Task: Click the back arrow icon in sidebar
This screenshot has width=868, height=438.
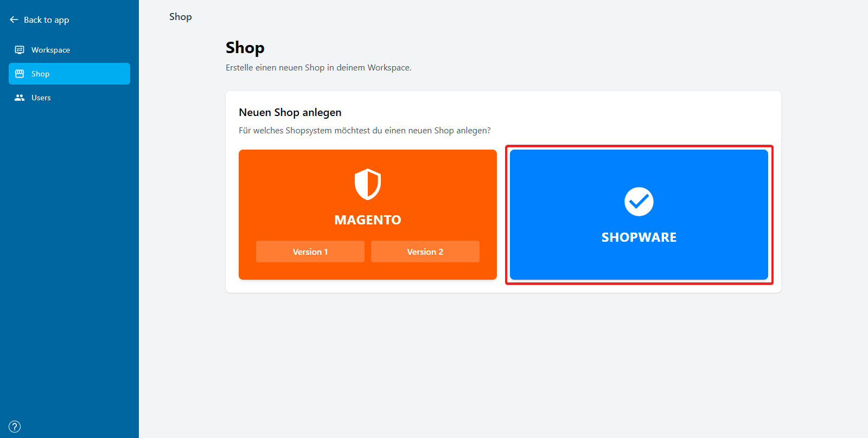Action: (x=14, y=20)
